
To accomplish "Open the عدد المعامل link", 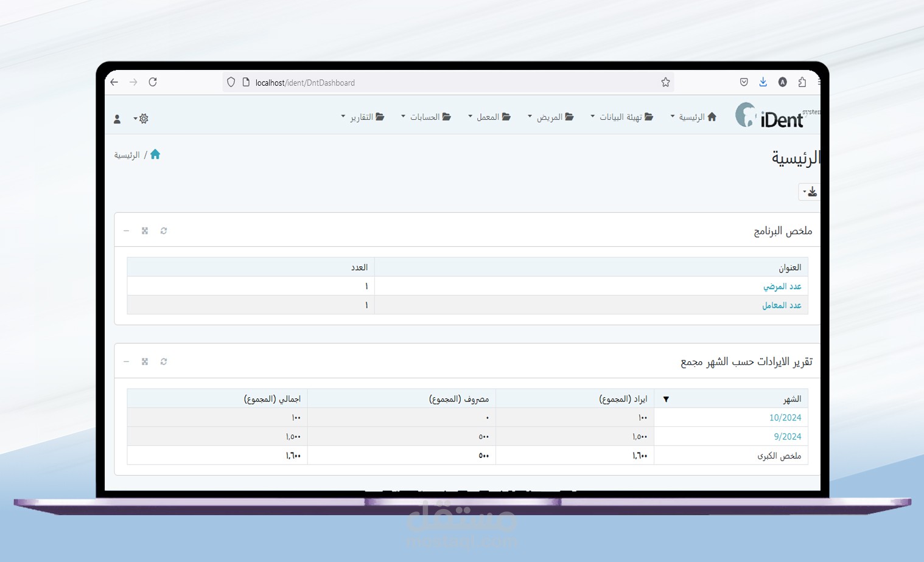I will (x=782, y=305).
